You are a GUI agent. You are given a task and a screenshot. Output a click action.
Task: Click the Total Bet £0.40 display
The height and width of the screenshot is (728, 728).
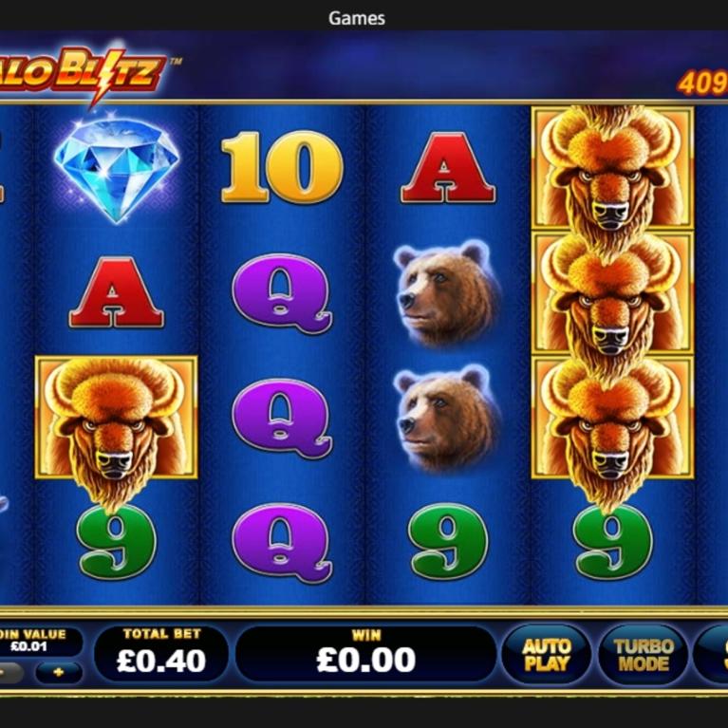[x=161, y=654]
